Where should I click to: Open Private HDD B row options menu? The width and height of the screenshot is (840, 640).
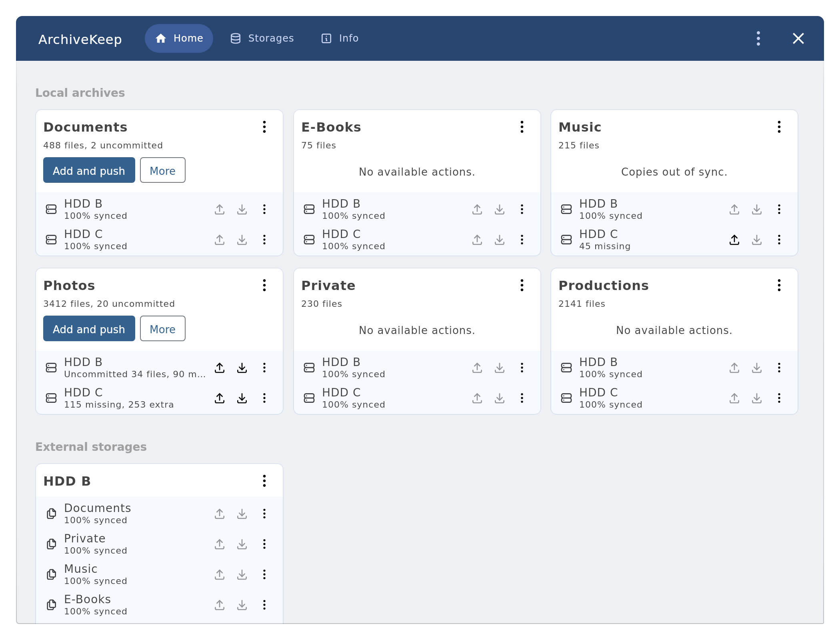pyautogui.click(x=522, y=368)
